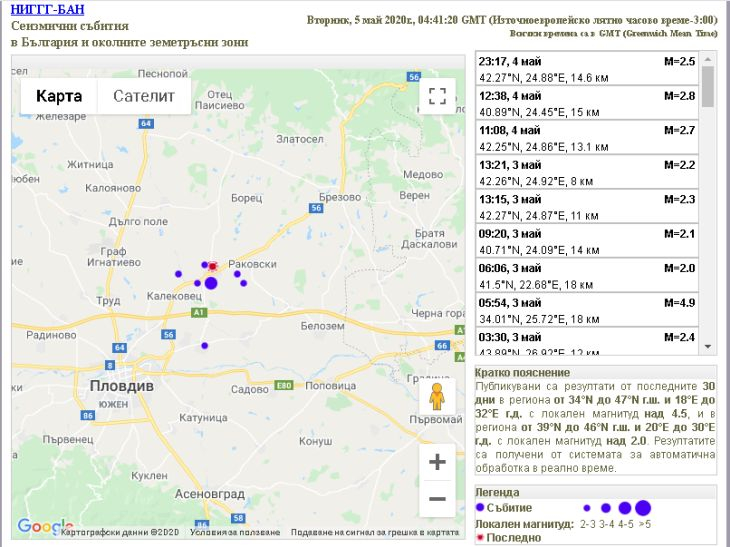The image size is (730, 547).
Task: Click the A1 highway shield on map
Action: tap(199, 312)
